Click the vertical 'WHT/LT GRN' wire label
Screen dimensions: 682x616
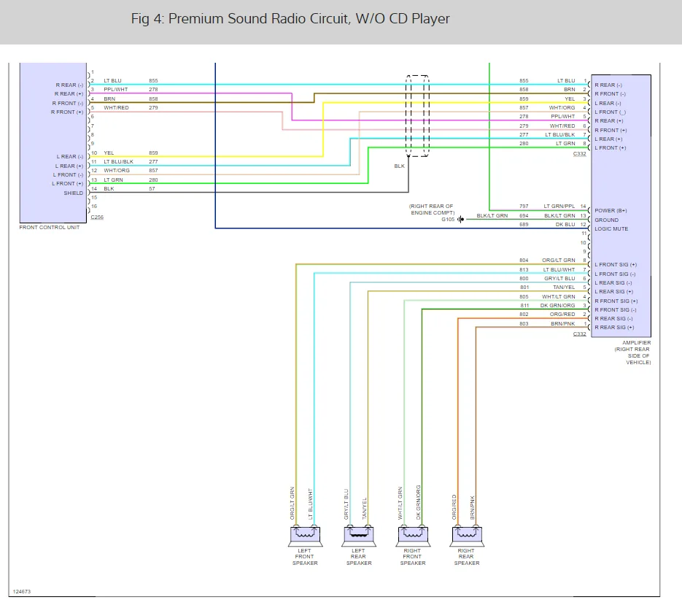[400, 504]
